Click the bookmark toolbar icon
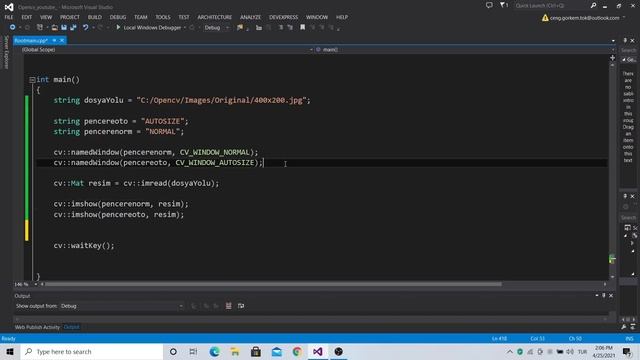 [302, 27]
